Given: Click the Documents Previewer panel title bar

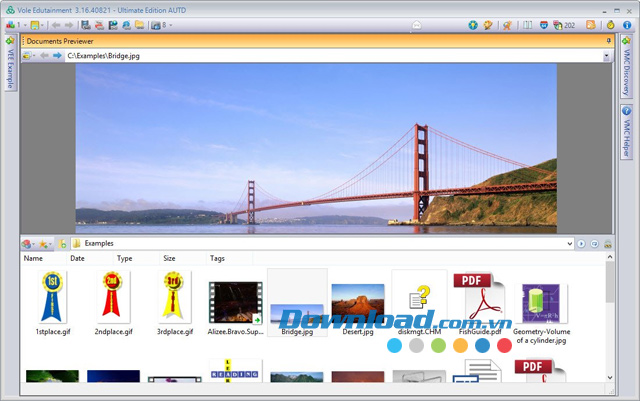Looking at the screenshot, I should tap(317, 41).
